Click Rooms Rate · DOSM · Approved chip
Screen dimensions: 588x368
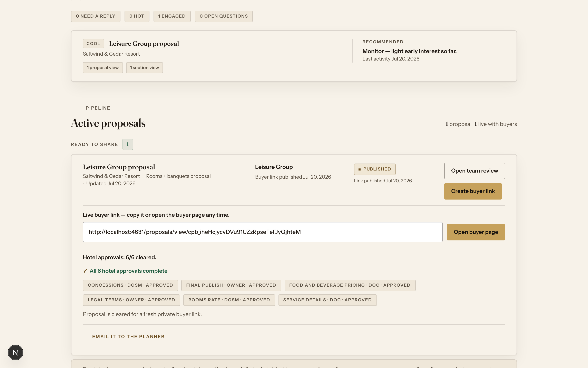229,300
